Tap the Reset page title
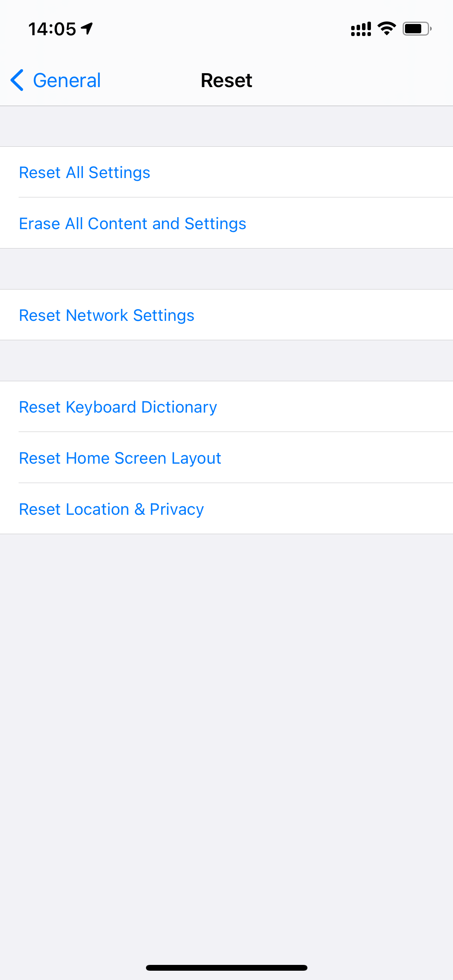Viewport: 453px width, 980px height. pos(226,81)
